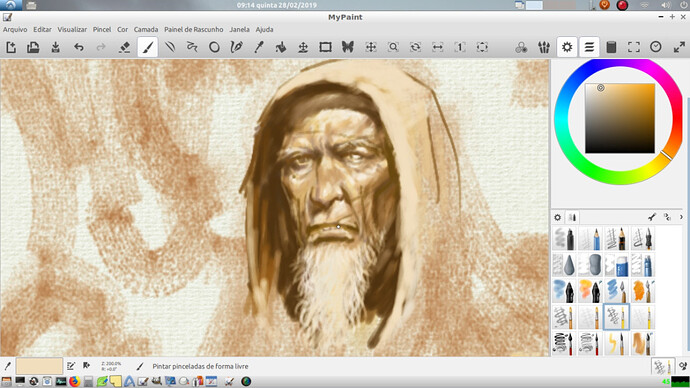Select the Lines and Curves tool

pos(170,47)
